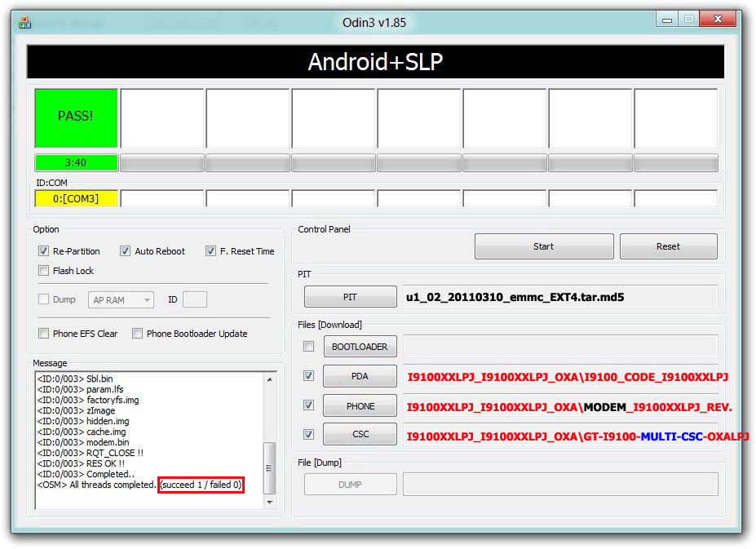Tick the Dump checkbox
Screen dimensions: 756x549
tap(43, 299)
